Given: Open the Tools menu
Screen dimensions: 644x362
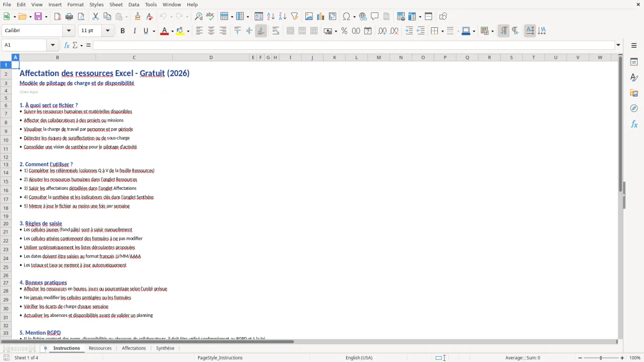Looking at the screenshot, I should [151, 4].
